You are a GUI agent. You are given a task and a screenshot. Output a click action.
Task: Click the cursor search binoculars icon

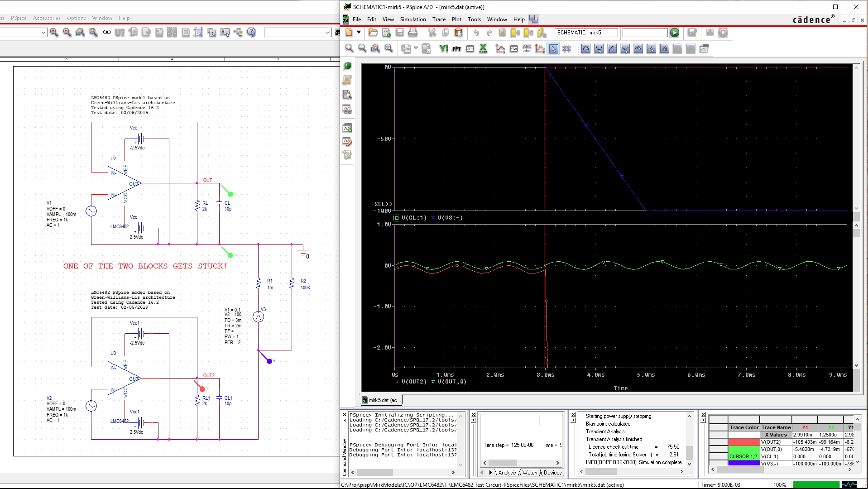664,48
